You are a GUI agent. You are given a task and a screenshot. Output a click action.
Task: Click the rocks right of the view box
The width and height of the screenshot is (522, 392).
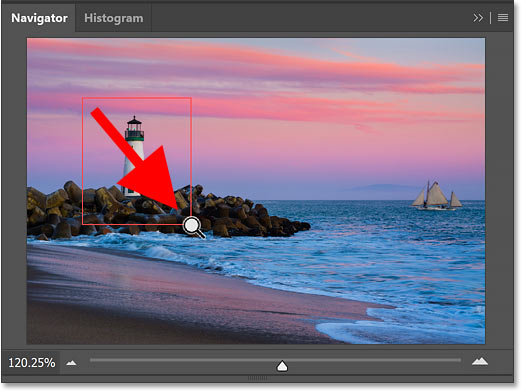coord(247,217)
